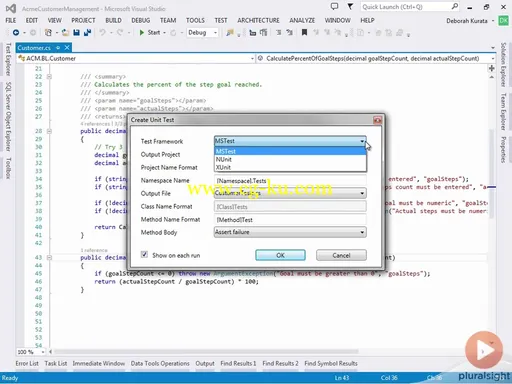Open the Output File dropdown
The image size is (512, 384).
coord(290,193)
